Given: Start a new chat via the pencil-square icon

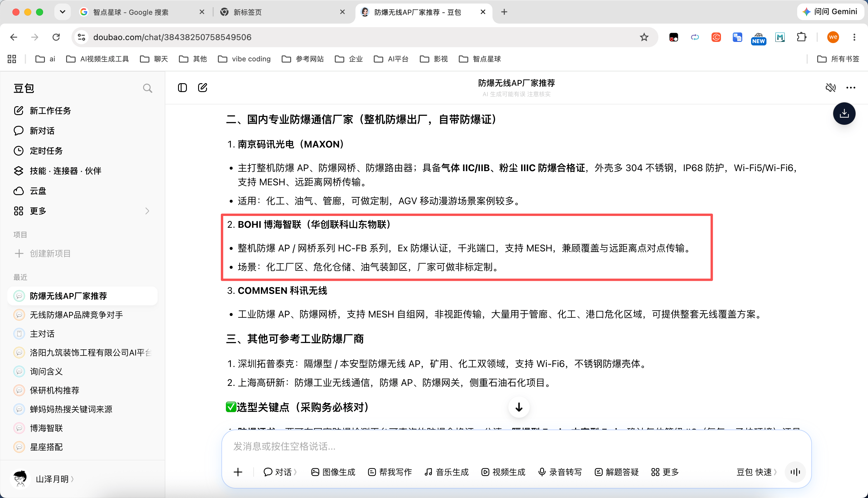Looking at the screenshot, I should [203, 88].
